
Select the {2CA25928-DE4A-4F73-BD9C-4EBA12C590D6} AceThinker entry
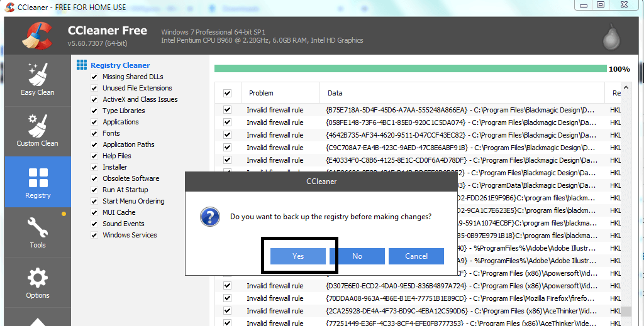[461, 311]
